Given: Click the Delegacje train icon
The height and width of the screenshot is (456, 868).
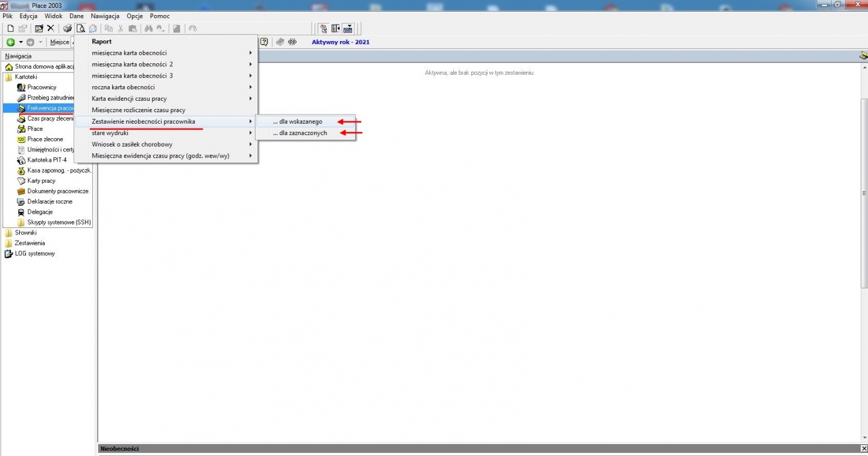Looking at the screenshot, I should [x=21, y=212].
